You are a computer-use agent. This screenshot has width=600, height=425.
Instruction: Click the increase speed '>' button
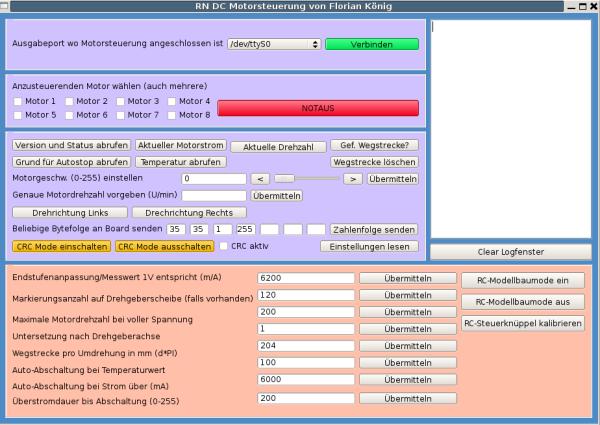352,179
